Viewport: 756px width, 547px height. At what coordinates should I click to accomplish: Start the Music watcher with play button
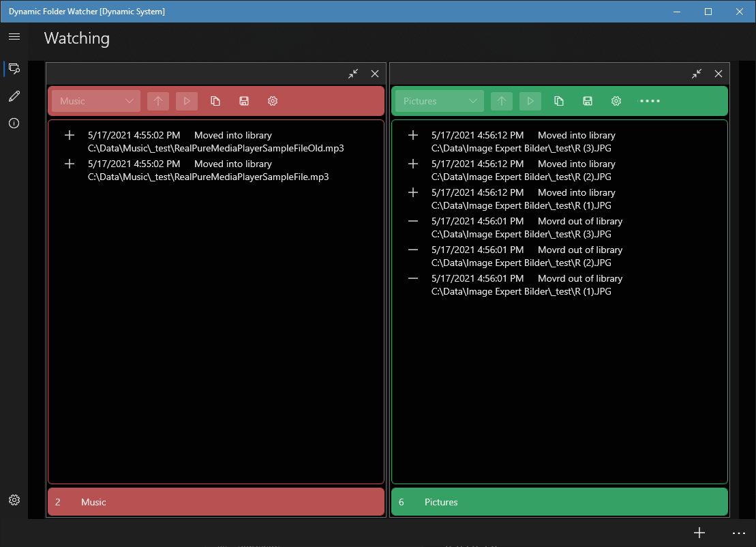coord(187,101)
